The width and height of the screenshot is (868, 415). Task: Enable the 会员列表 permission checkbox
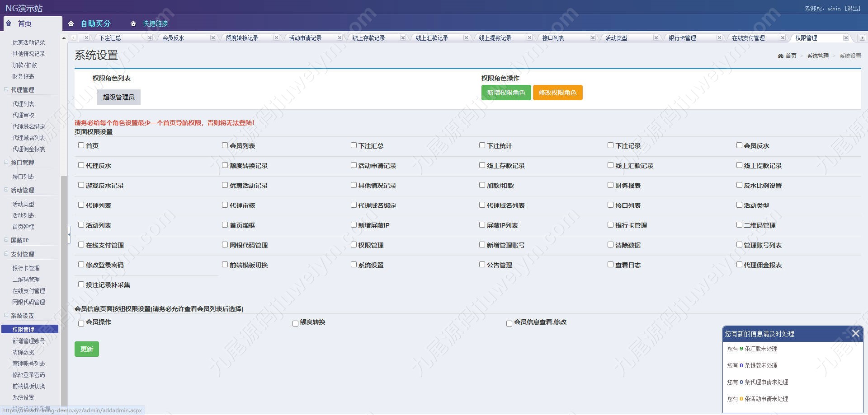[225, 145]
